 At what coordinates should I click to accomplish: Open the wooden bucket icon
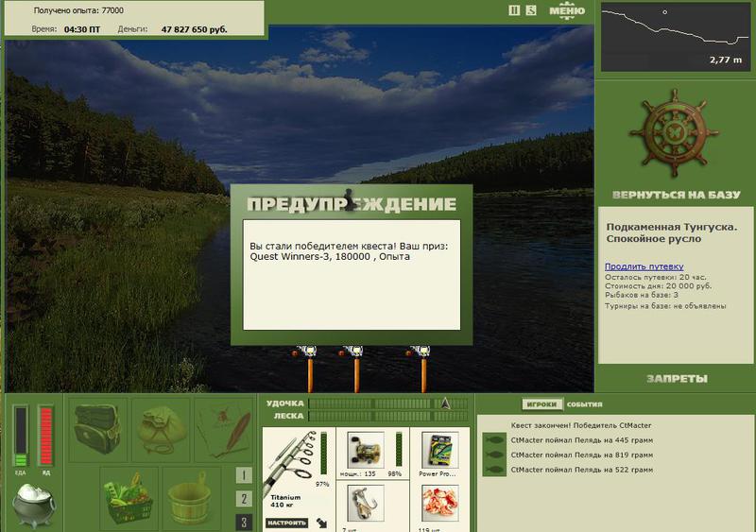point(192,499)
